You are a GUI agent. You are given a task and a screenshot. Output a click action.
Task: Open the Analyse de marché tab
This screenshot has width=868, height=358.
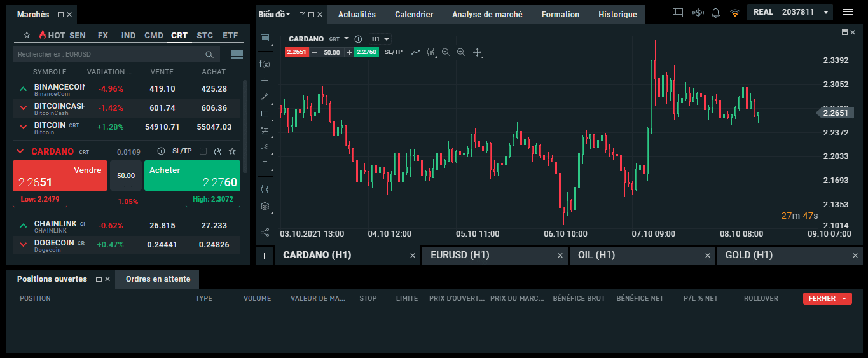487,14
